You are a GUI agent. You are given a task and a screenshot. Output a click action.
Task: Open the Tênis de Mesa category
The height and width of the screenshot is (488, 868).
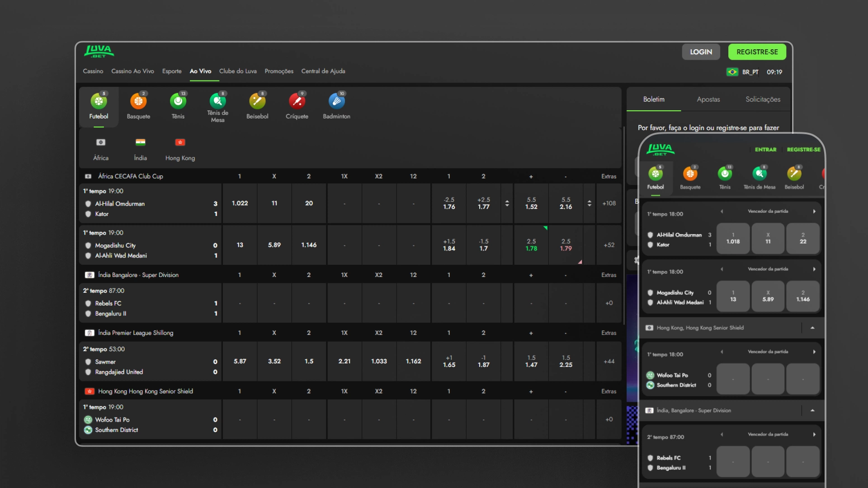point(217,101)
